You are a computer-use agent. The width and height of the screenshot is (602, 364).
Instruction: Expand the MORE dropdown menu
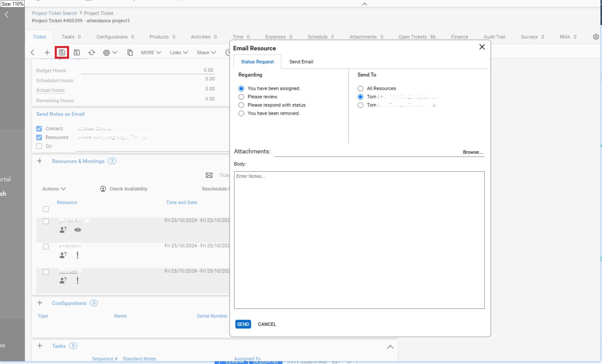click(x=151, y=52)
